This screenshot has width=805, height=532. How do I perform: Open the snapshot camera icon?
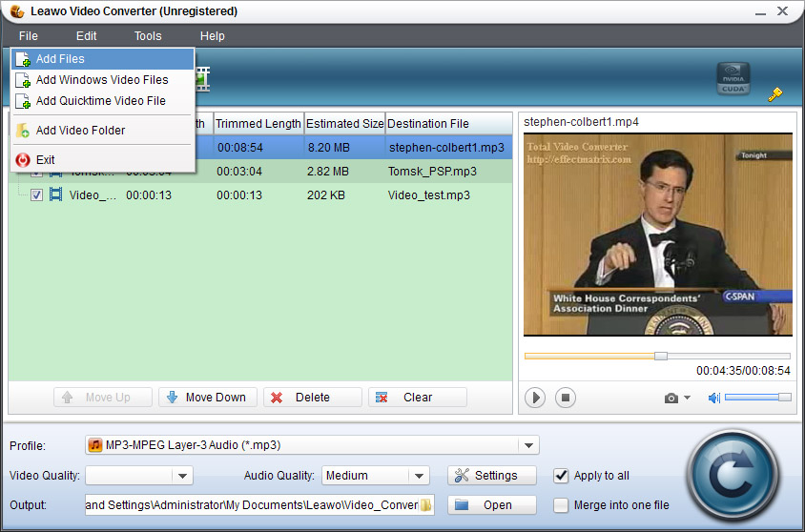coord(671,399)
